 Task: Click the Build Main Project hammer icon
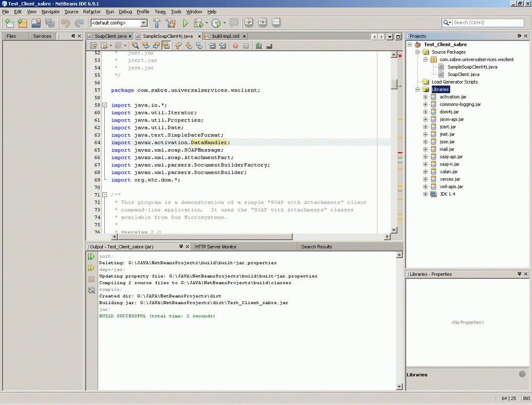(x=157, y=23)
